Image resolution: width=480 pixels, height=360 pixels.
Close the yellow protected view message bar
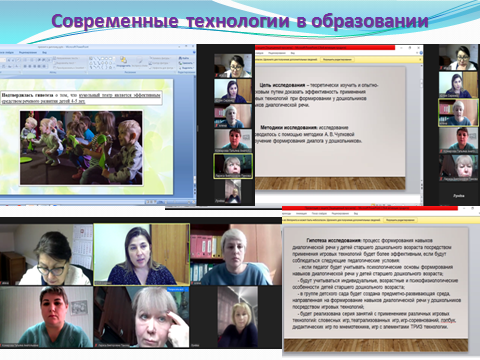tap(420, 60)
